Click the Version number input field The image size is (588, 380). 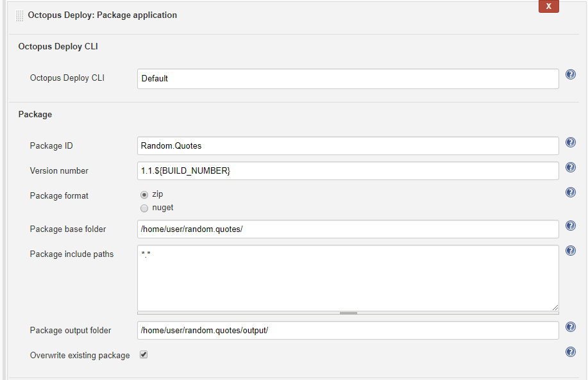click(348, 171)
